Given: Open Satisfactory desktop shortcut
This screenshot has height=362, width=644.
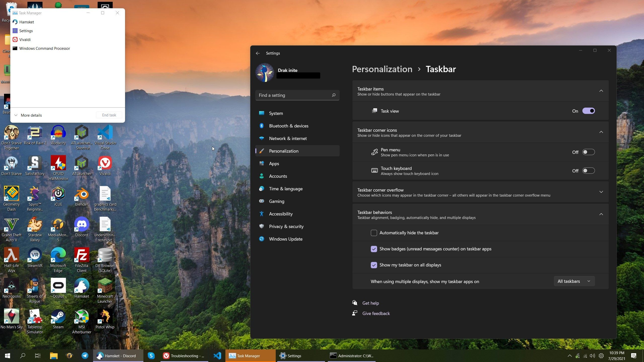Looking at the screenshot, I should (x=35, y=165).
